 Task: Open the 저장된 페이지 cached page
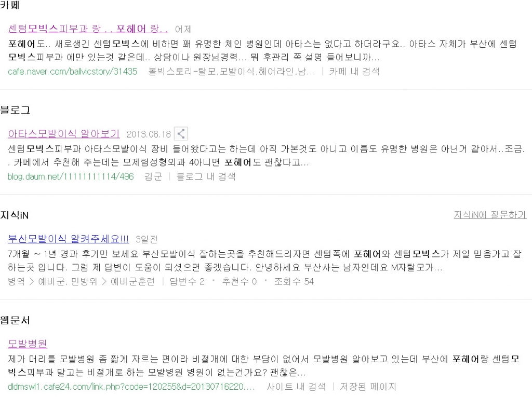tap(368, 387)
